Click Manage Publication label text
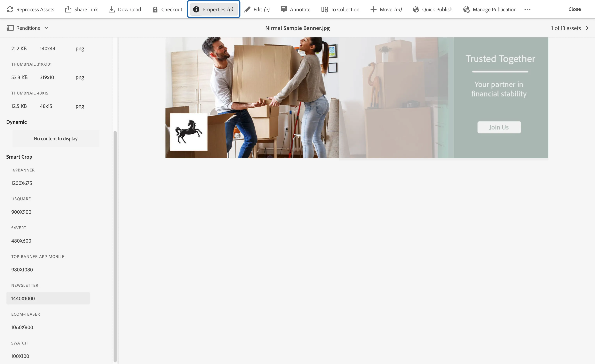This screenshot has height=364, width=595. tap(495, 9)
